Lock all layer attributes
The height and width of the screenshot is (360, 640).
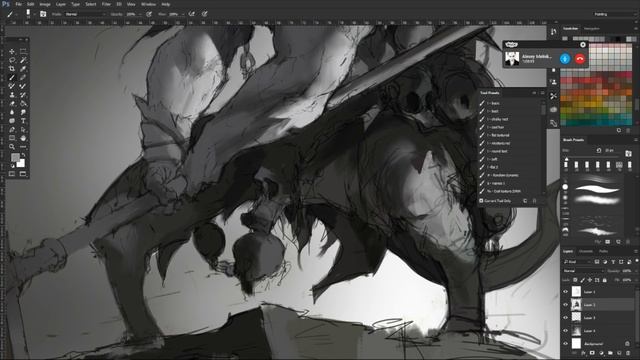point(604,280)
